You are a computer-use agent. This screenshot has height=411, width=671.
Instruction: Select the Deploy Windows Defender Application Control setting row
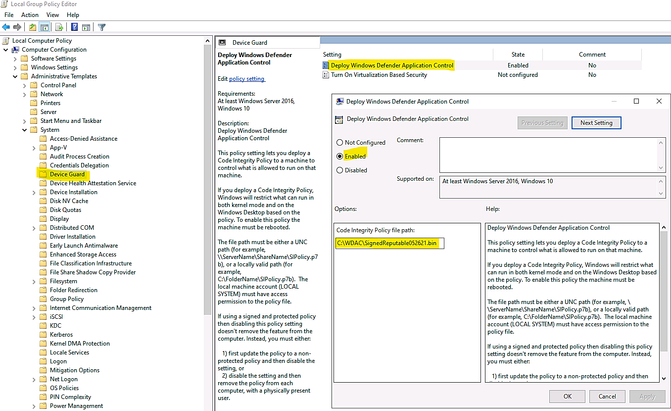(481, 66)
